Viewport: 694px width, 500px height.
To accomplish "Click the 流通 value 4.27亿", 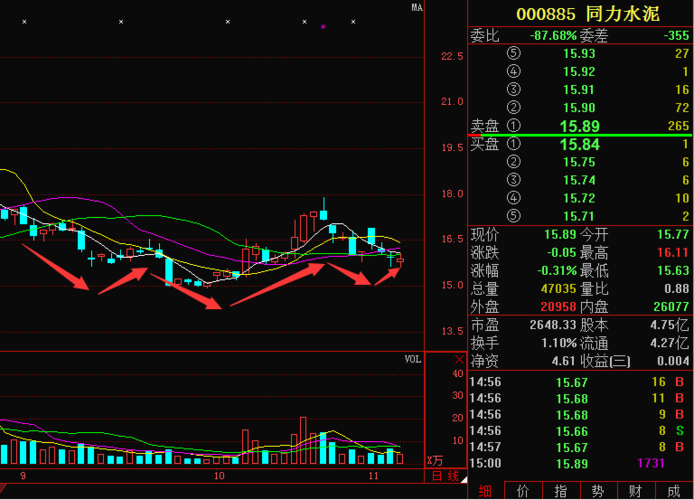I will 670,343.
